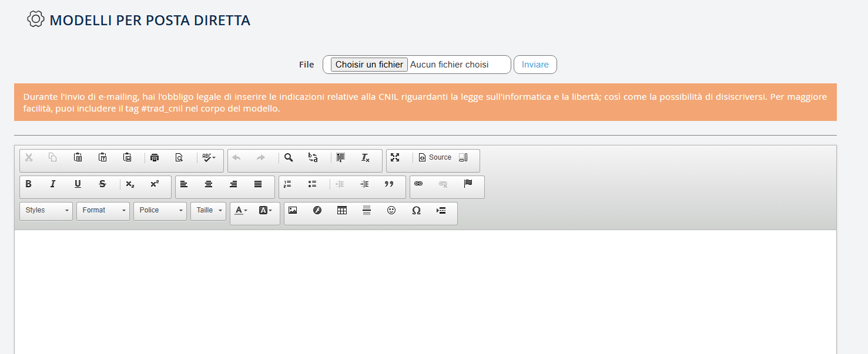The width and height of the screenshot is (868, 354).
Task: Open the Police font dropdown
Action: pos(160,211)
